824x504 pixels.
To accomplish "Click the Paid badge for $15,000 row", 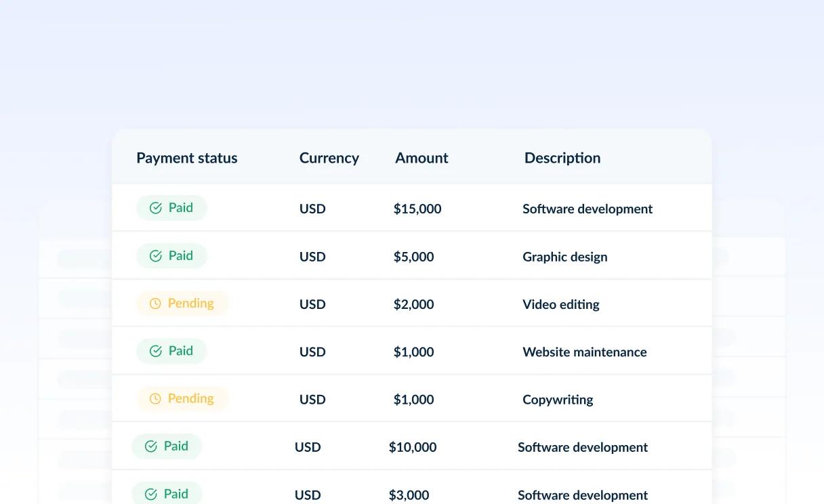I will [x=171, y=208].
